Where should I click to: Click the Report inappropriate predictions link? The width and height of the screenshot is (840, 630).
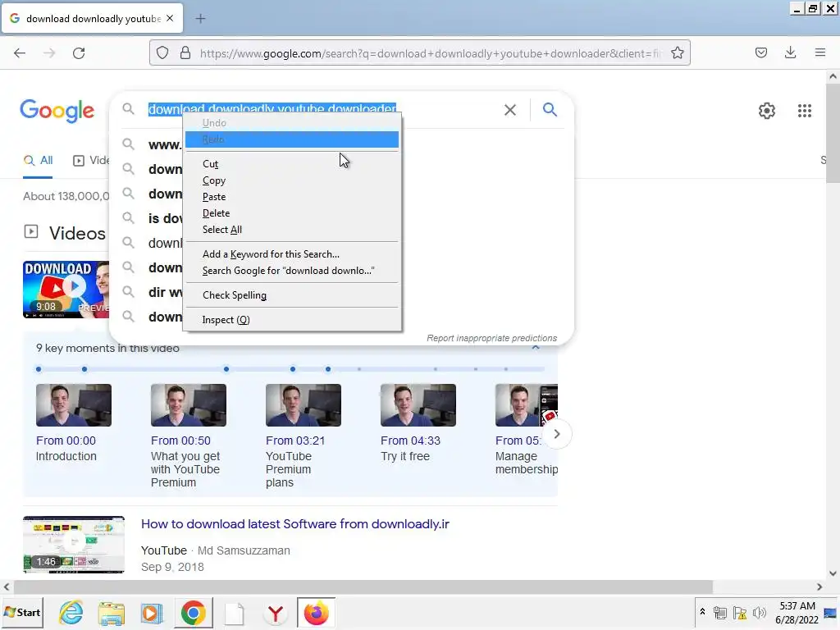coord(492,338)
